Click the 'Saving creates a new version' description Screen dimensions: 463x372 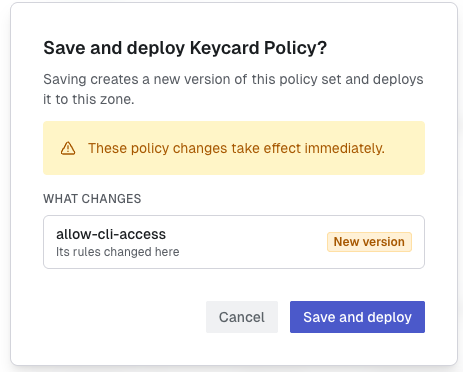[x=233, y=89]
